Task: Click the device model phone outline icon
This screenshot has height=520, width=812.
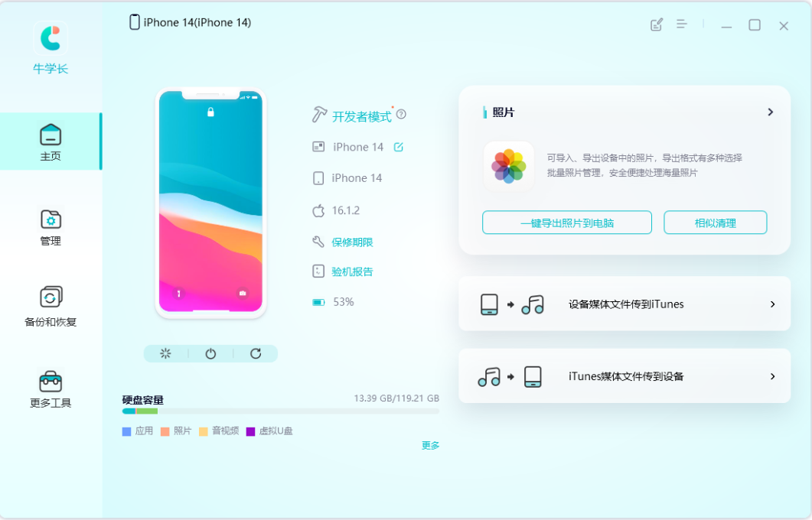Action: click(318, 178)
